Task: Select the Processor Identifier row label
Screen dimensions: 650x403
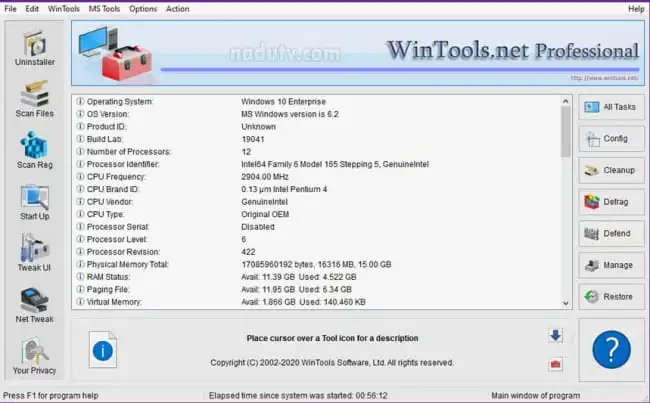Action: tap(123, 164)
